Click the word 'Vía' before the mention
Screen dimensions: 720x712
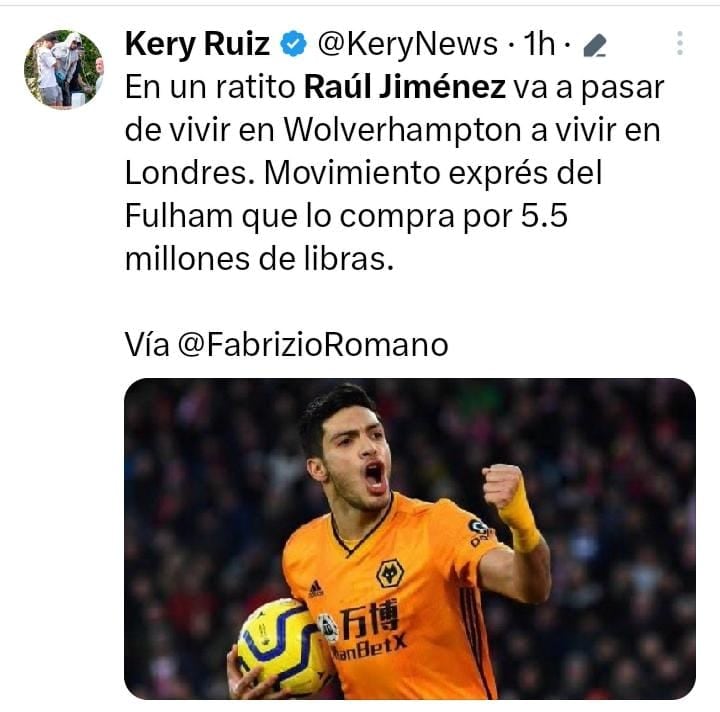tap(147, 345)
